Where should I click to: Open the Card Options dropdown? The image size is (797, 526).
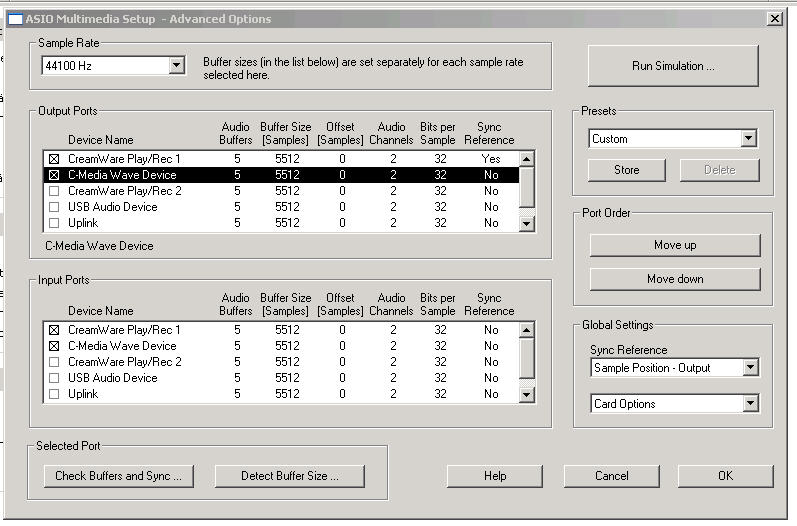750,404
